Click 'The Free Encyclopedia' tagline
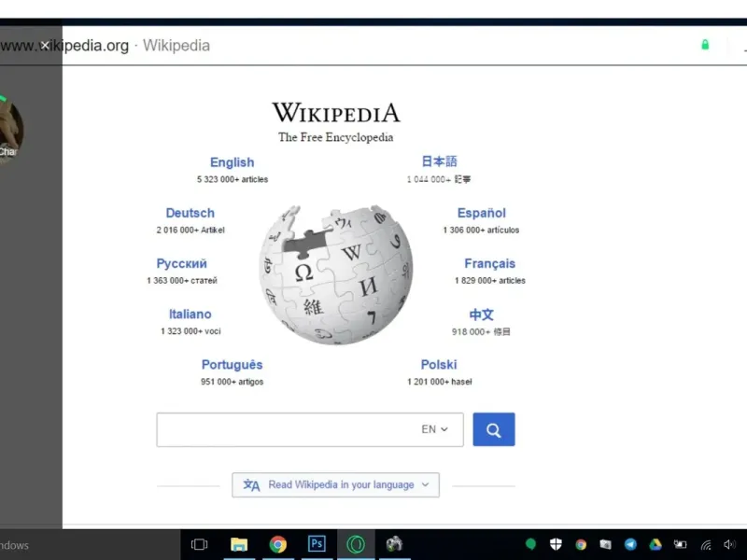The height and width of the screenshot is (560, 747). pyautogui.click(x=336, y=137)
